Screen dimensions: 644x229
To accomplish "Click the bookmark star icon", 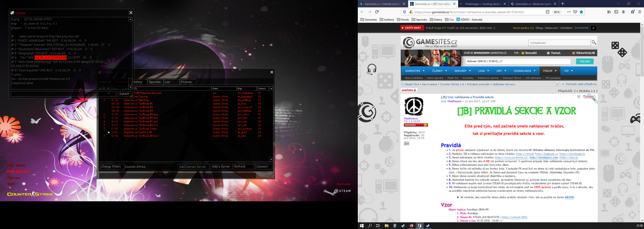I will (x=582, y=12).
